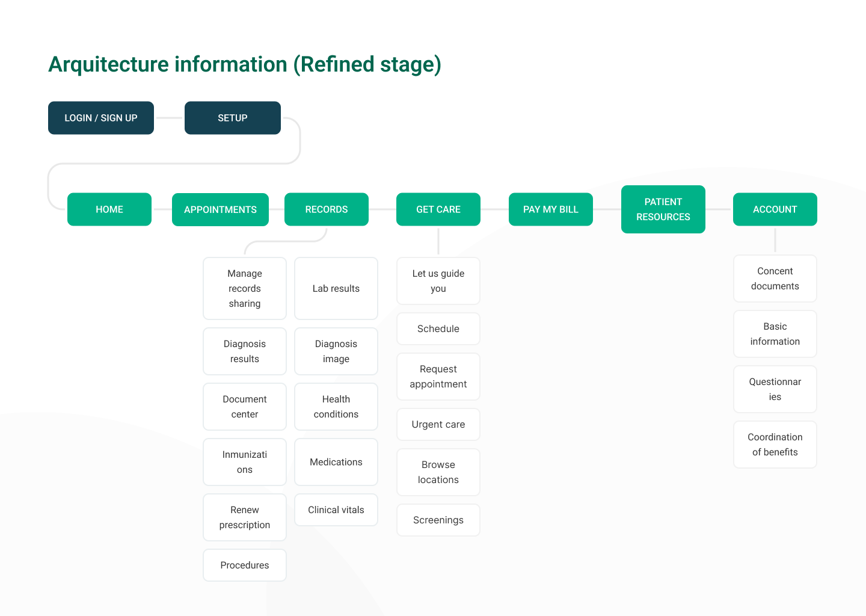Choose the Health conditions box
The height and width of the screenshot is (616, 866).
click(336, 407)
